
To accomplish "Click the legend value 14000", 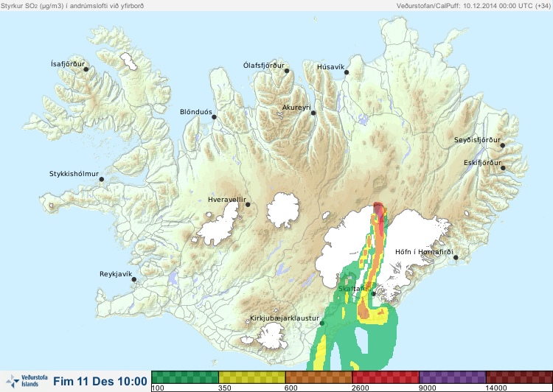I will [496, 388].
